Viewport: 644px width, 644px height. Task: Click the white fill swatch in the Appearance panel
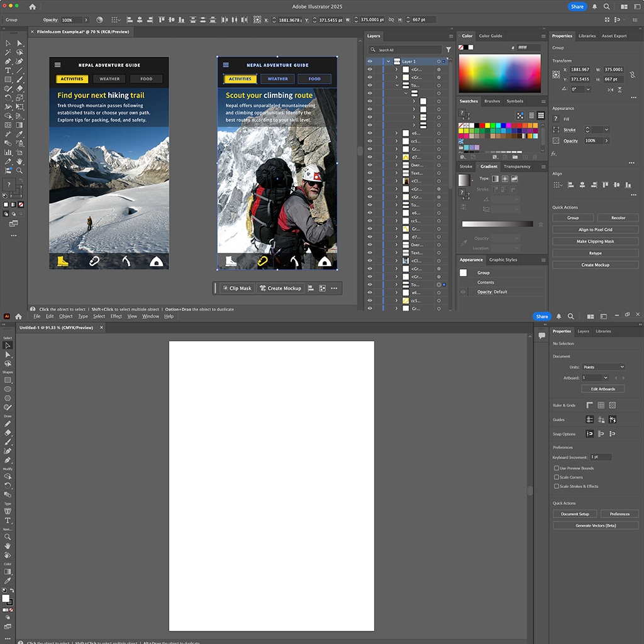[x=463, y=273]
